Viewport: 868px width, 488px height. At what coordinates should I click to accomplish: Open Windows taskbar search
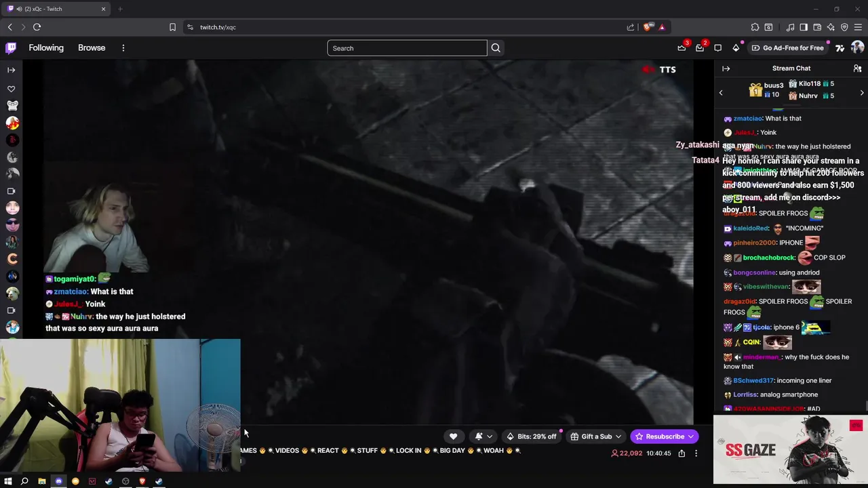24,481
